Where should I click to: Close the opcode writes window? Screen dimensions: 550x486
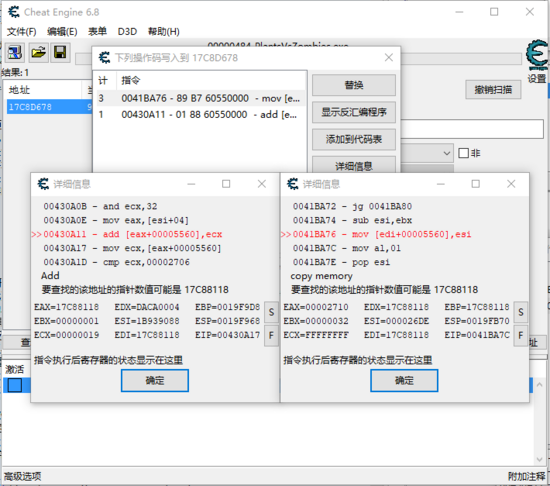point(388,58)
